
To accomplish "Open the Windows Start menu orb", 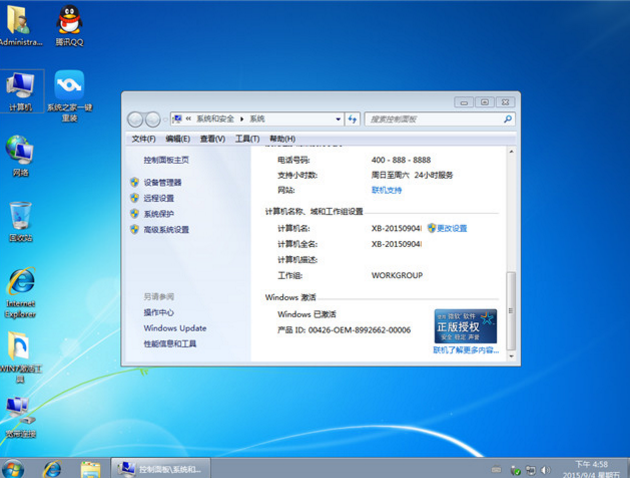I will point(13,468).
